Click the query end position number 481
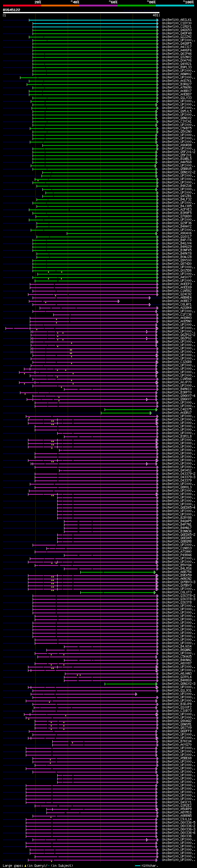 pos(155,15)
